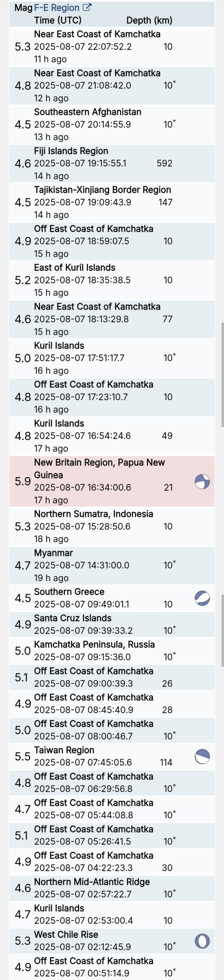Open Kamchatka Peninsula, Russia 5.0 event
This screenshot has width=224, height=980.
(112, 651)
